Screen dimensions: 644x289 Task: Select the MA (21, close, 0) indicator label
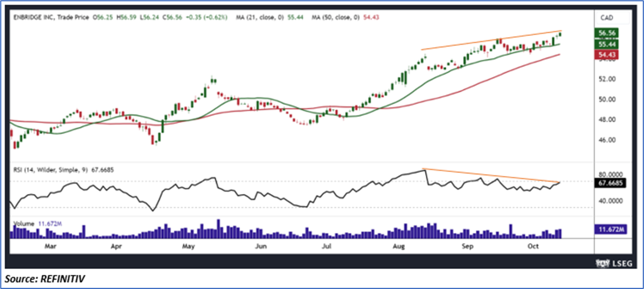coord(260,18)
